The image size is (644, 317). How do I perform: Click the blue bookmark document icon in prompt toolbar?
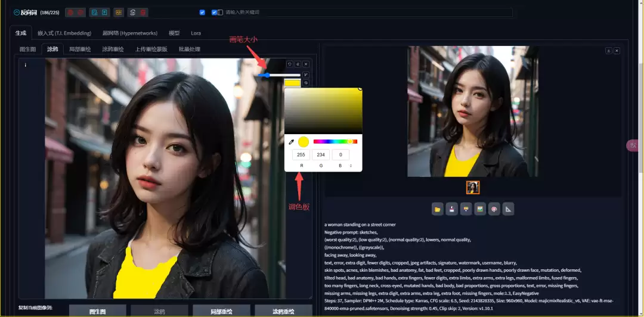coord(105,13)
